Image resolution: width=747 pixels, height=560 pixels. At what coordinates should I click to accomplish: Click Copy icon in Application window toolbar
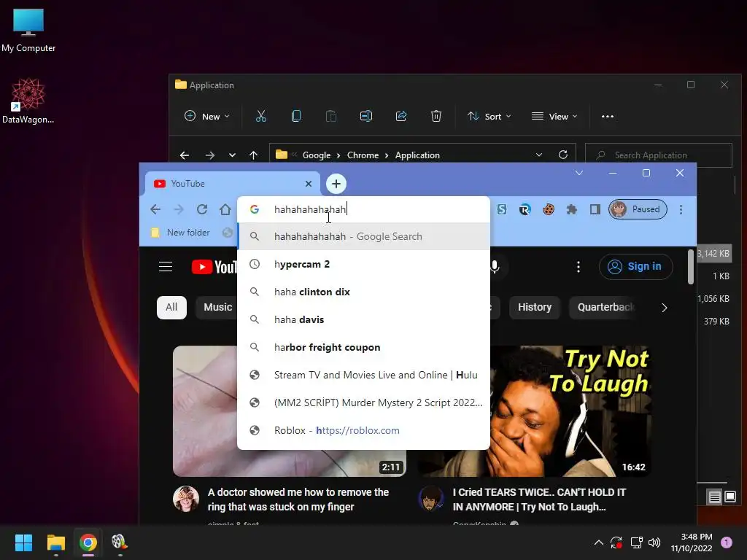tap(296, 116)
